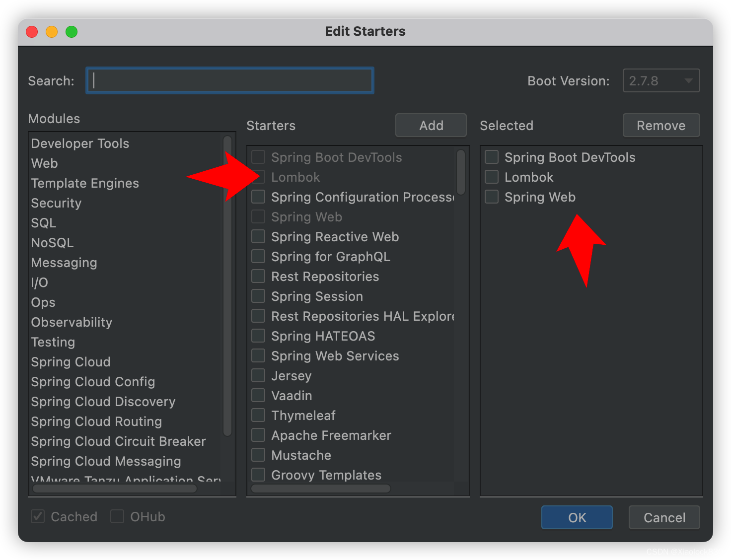Click the Cancel button
Image resolution: width=731 pixels, height=560 pixels.
click(664, 517)
